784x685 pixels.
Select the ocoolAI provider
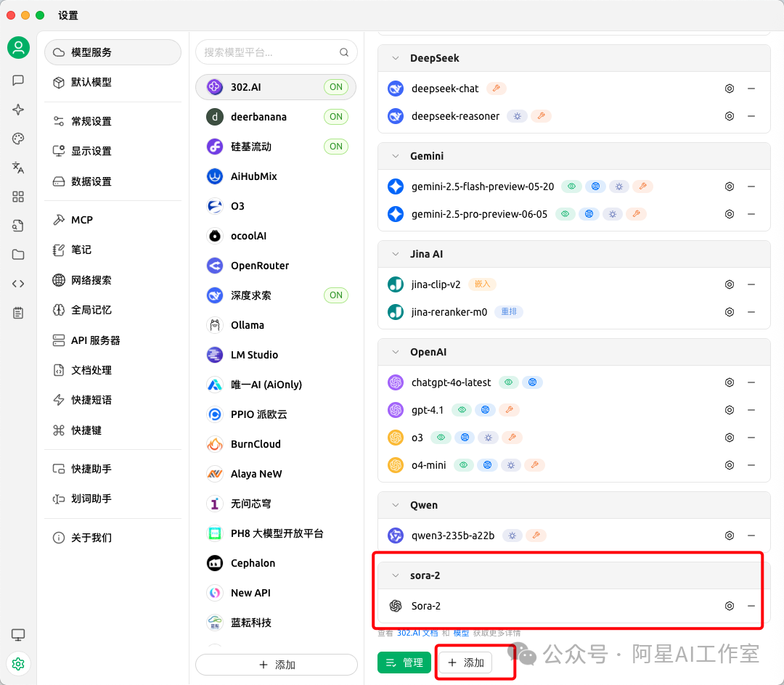[x=276, y=235]
